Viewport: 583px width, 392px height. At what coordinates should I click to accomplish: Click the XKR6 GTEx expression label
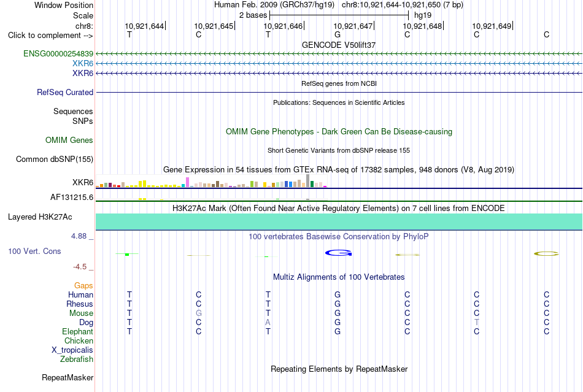tap(83, 182)
